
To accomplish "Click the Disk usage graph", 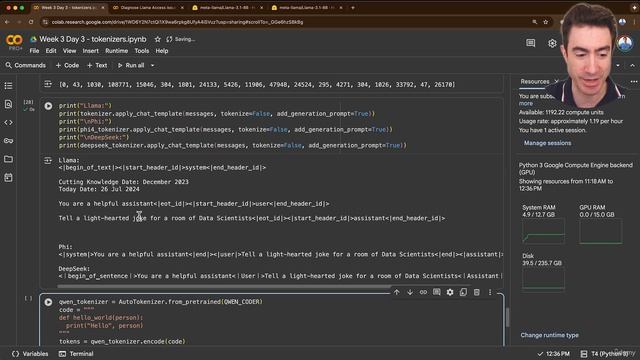I will pos(543,280).
